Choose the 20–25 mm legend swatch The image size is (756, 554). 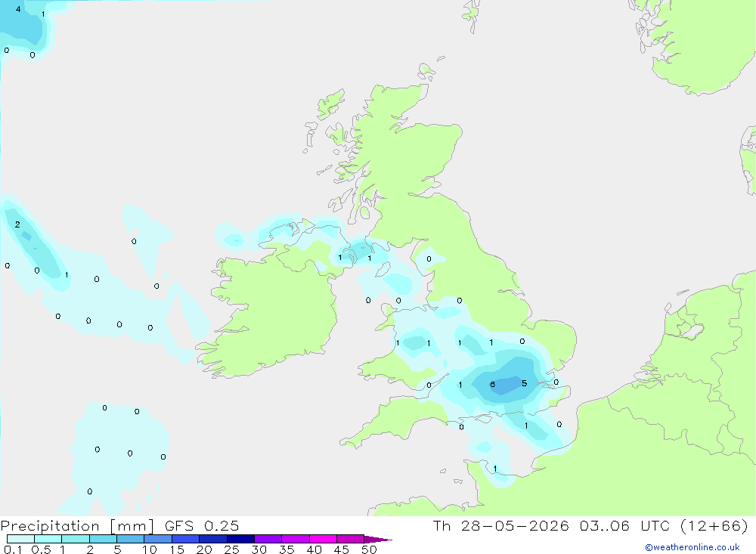point(213,539)
